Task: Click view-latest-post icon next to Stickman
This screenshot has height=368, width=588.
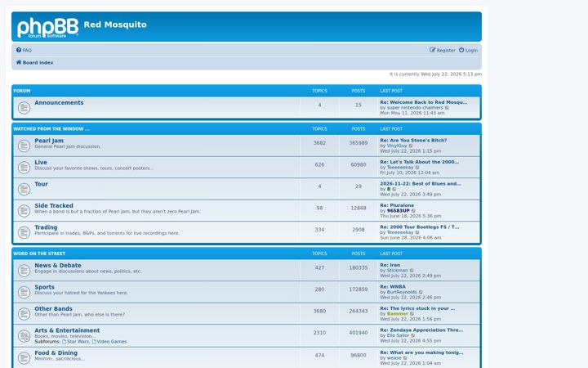Action: pos(412,271)
